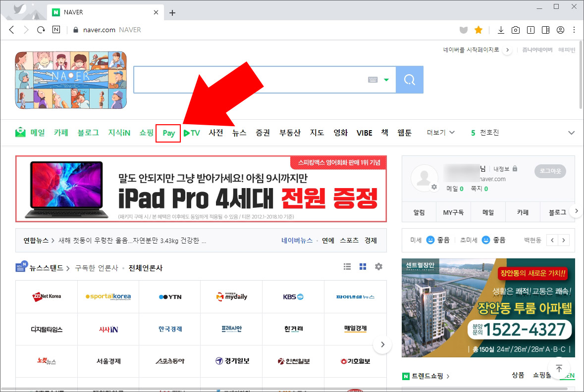584x392 pixels.
Task: Show next profile shortcut tabs arrow
Action: click(x=576, y=211)
